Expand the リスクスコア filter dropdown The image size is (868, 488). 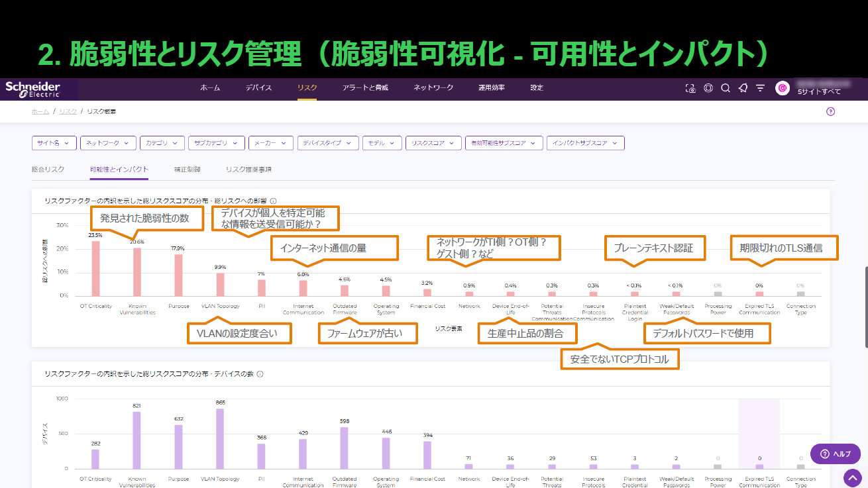pos(433,143)
